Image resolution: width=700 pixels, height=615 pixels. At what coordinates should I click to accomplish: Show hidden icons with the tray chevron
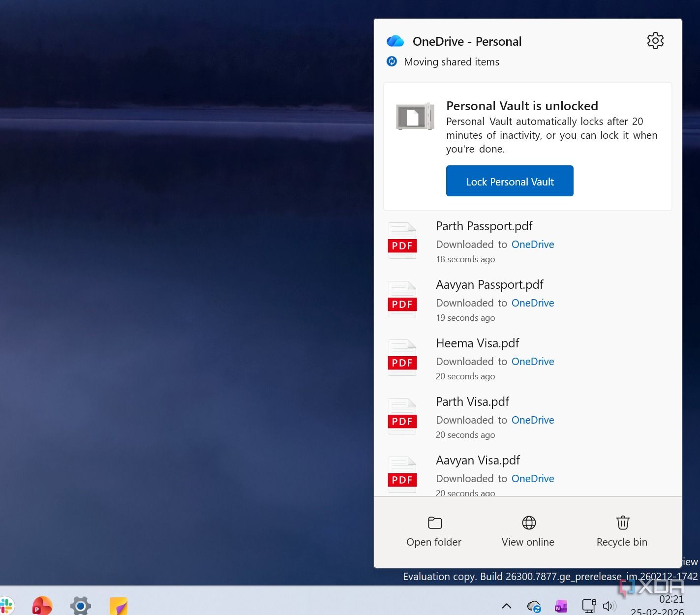(x=507, y=606)
